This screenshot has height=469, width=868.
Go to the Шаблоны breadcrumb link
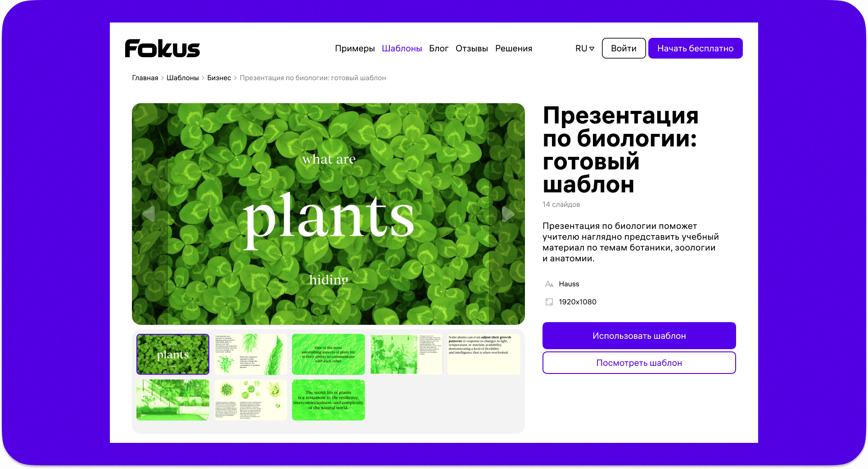(182, 78)
